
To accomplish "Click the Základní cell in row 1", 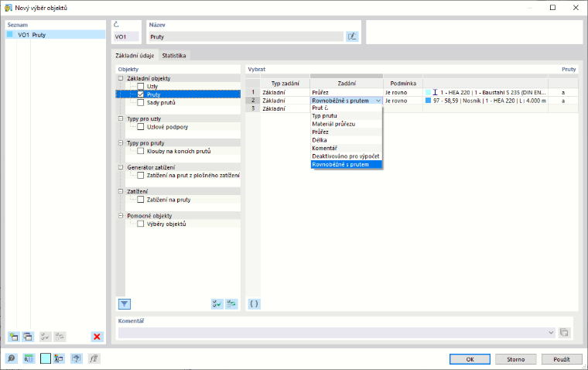I will click(285, 92).
